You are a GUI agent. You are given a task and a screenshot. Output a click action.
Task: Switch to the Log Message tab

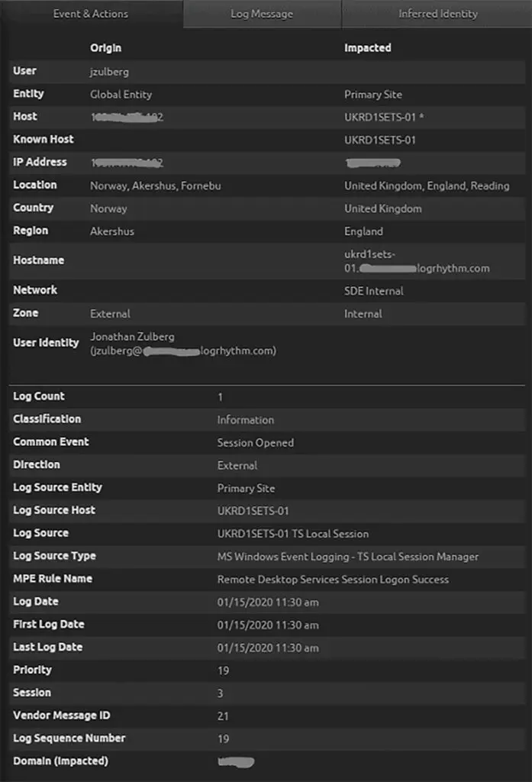click(x=261, y=13)
